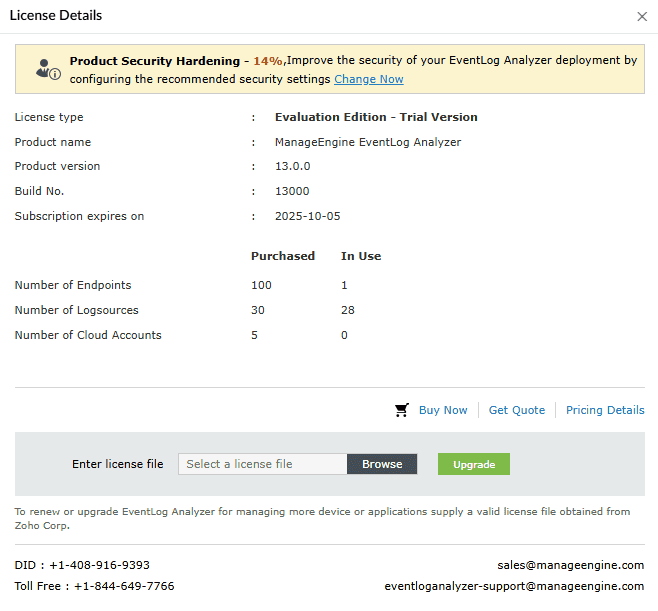Image resolution: width=658 pixels, height=611 pixels.
Task: Click logsources in-use value 28
Action: pos(347,310)
